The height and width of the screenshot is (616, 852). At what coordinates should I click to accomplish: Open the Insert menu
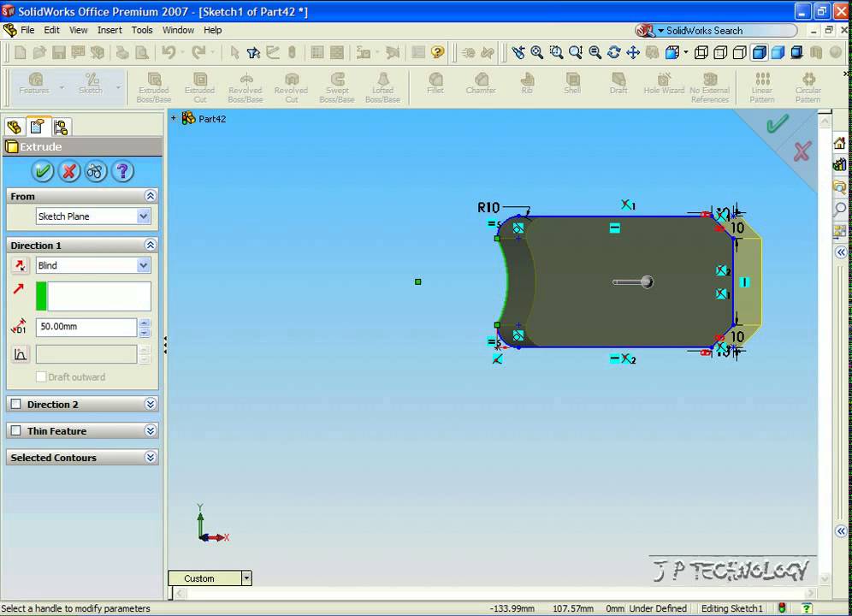point(109,30)
